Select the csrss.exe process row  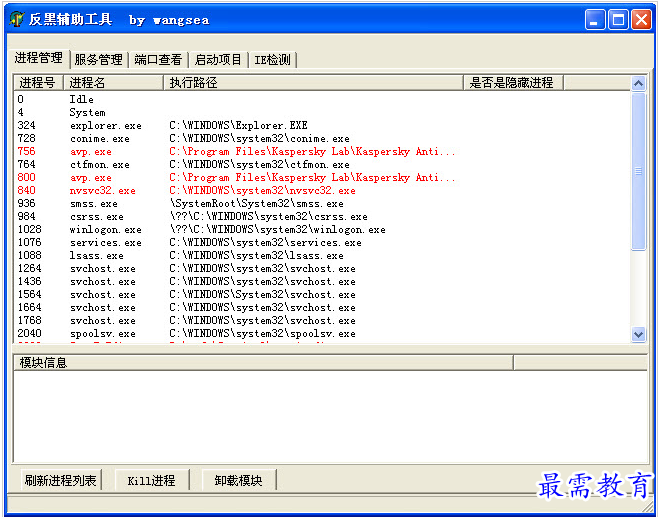[322, 217]
